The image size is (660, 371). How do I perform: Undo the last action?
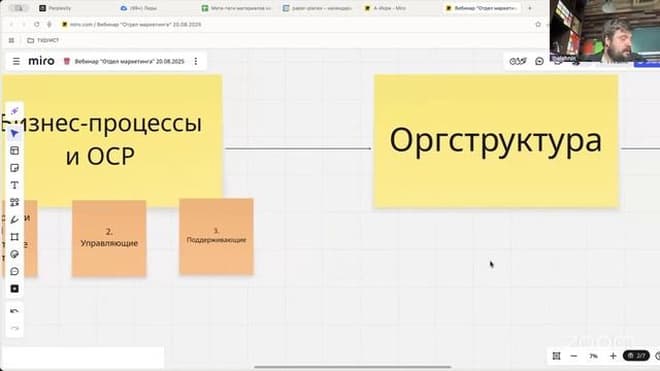(14, 311)
